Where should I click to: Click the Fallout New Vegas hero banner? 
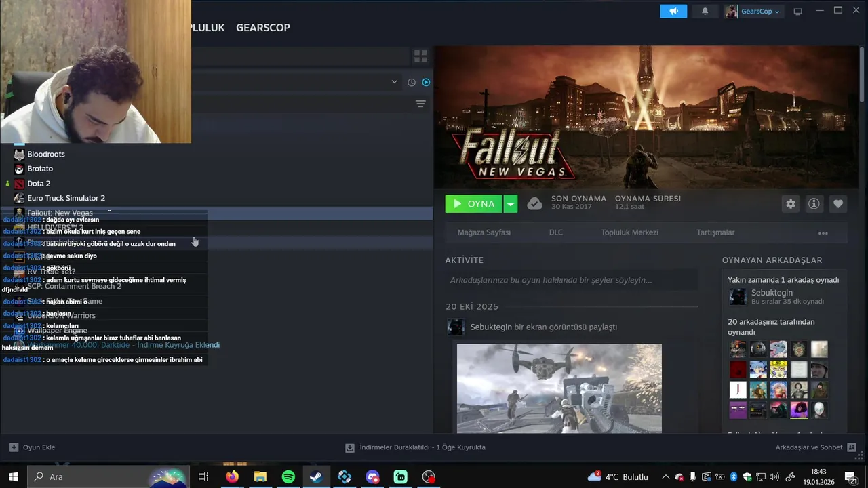pos(647,117)
